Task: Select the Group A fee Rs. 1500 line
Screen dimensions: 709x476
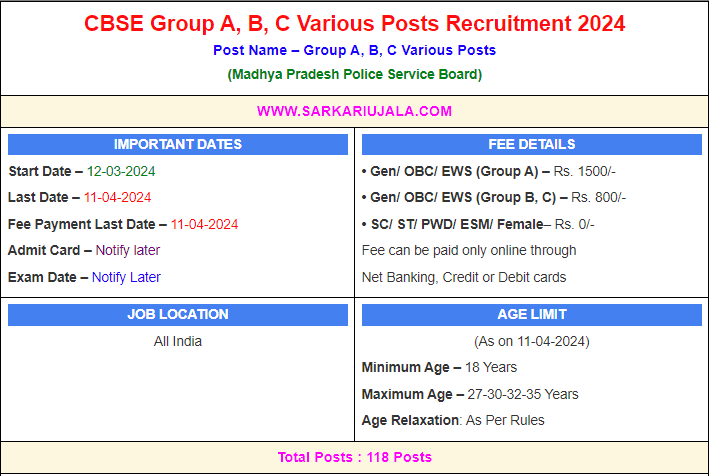Action: pos(491,171)
